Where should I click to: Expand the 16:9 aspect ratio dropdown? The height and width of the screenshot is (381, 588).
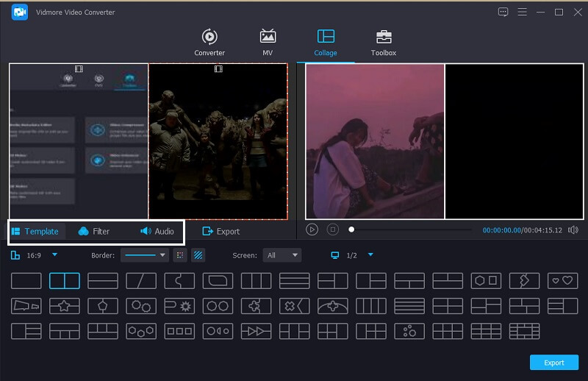pos(54,255)
